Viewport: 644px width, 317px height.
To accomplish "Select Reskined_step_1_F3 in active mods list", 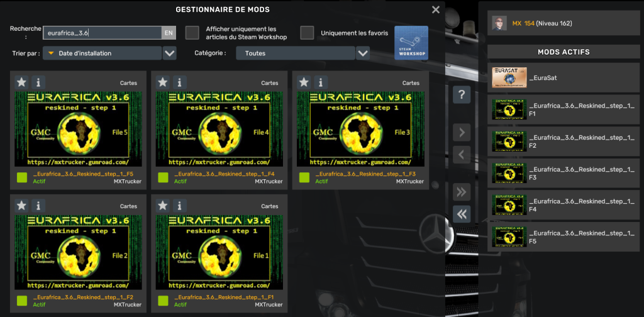I will point(563,174).
